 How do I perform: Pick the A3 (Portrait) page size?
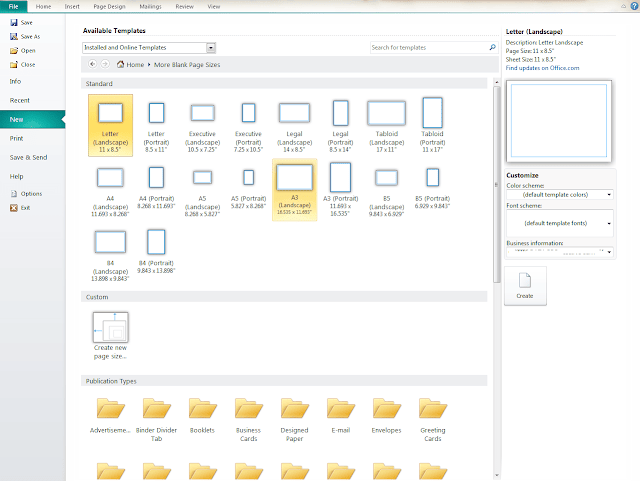click(x=340, y=190)
